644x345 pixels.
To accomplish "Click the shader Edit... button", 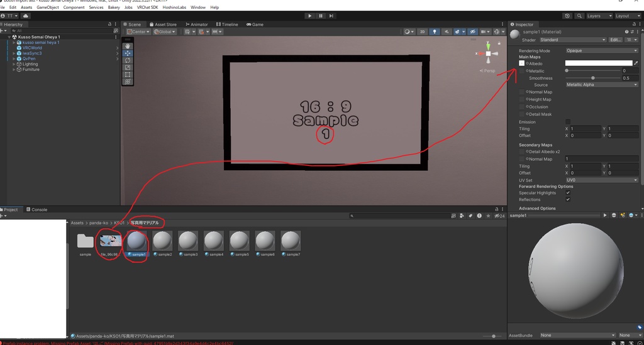I will [615, 40].
